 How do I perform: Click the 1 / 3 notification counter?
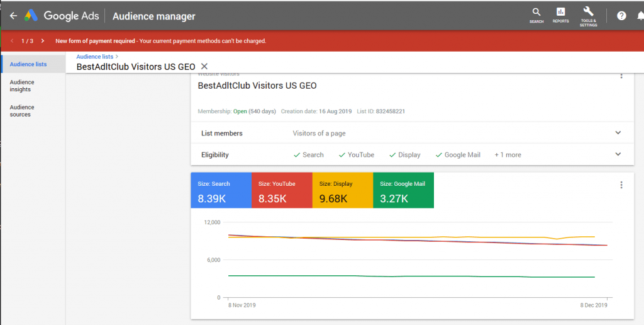coord(27,41)
